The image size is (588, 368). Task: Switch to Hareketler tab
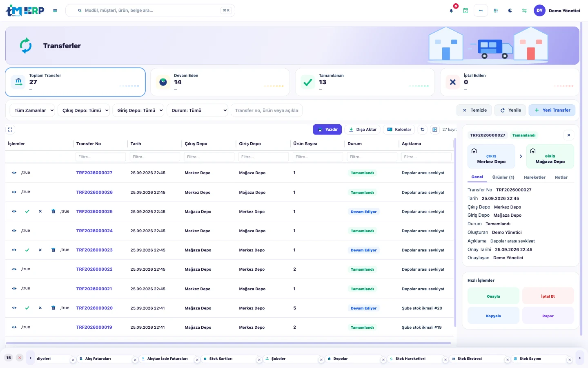(x=535, y=177)
